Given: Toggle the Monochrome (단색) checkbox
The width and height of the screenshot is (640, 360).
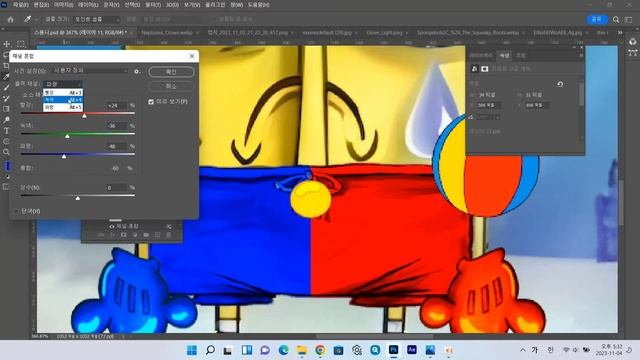Looking at the screenshot, I should (x=17, y=211).
